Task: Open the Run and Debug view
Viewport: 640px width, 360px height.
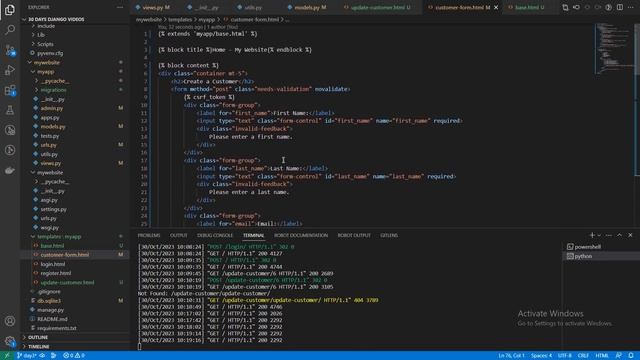Action: click(x=10, y=70)
